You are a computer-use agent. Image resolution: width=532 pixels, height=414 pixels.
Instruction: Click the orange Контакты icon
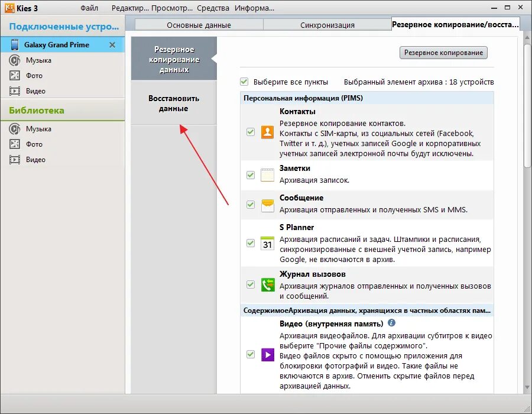[267, 132]
